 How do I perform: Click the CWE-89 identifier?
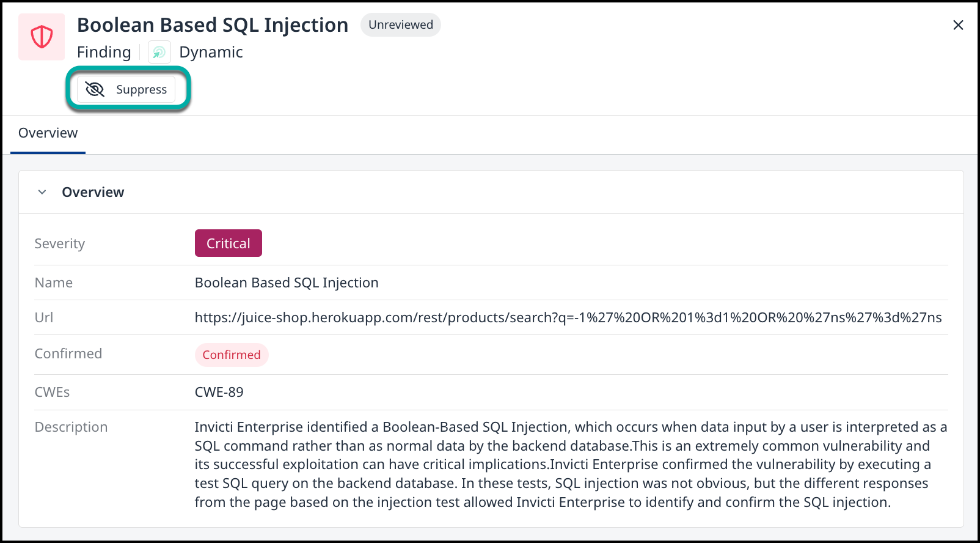(x=219, y=392)
